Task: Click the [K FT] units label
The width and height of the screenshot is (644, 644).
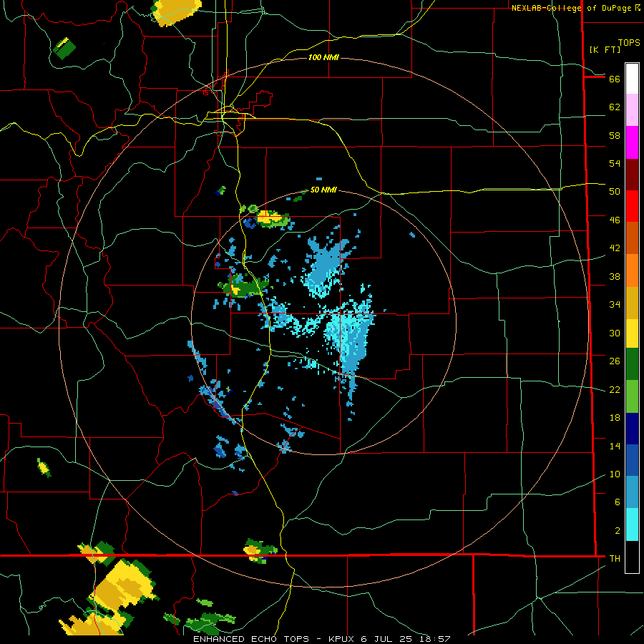Action: [605, 49]
